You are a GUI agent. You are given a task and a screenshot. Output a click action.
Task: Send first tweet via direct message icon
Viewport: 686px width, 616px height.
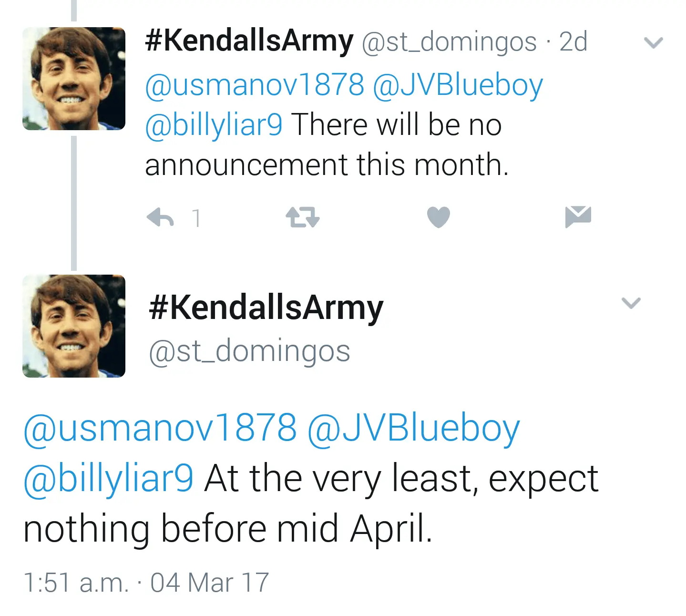(x=578, y=217)
